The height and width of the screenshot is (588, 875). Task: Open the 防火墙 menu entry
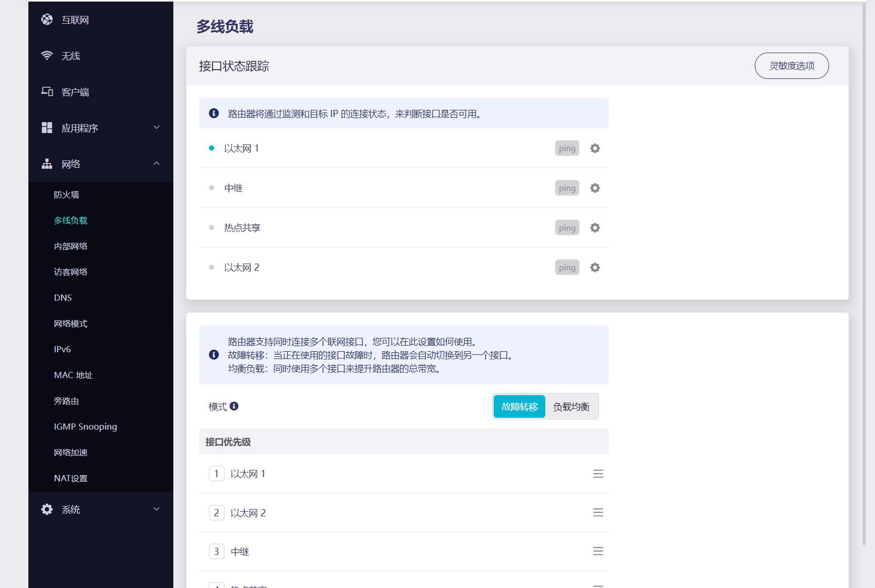coord(67,194)
